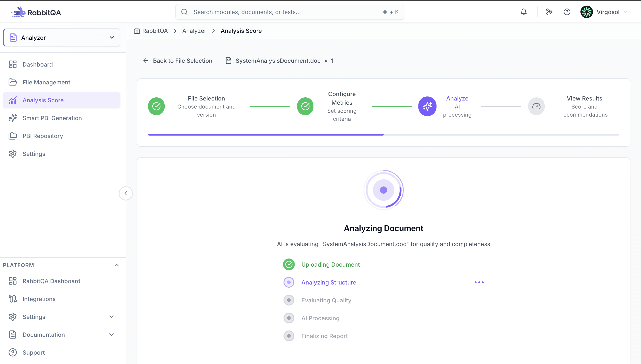This screenshot has height=364, width=641.
Task: Expand the Analyzer module selector
Action: coord(61,38)
